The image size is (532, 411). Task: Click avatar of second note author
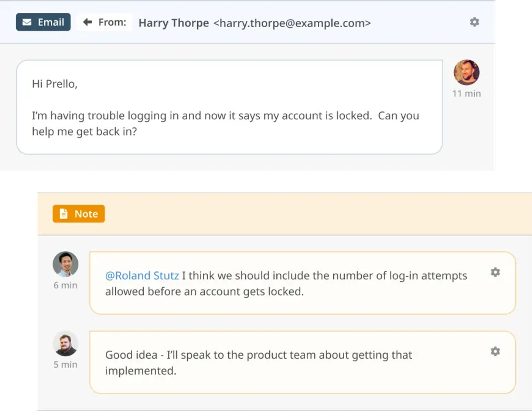[x=65, y=344]
